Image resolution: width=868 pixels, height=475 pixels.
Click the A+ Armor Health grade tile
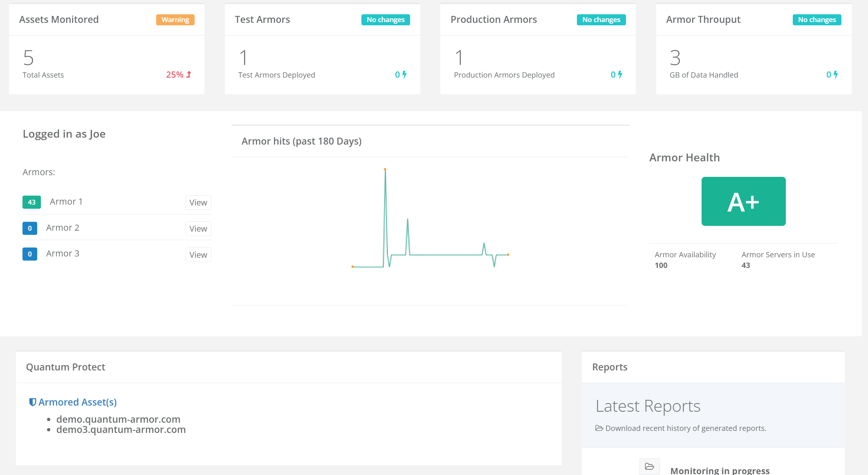pos(743,201)
